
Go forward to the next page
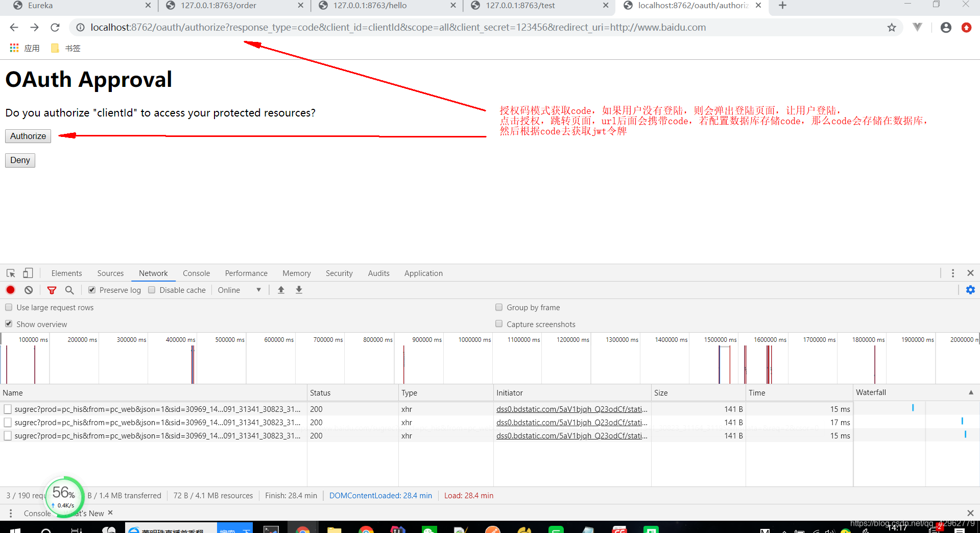tap(34, 28)
